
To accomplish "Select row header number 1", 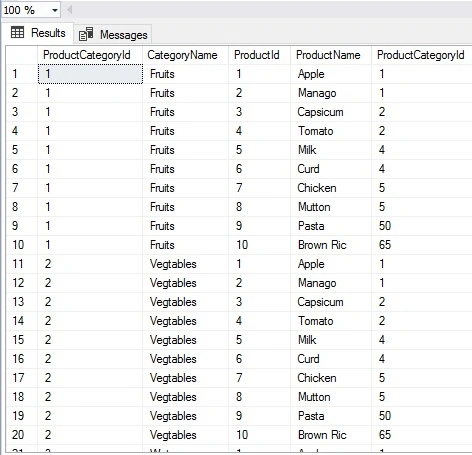I will tap(22, 74).
